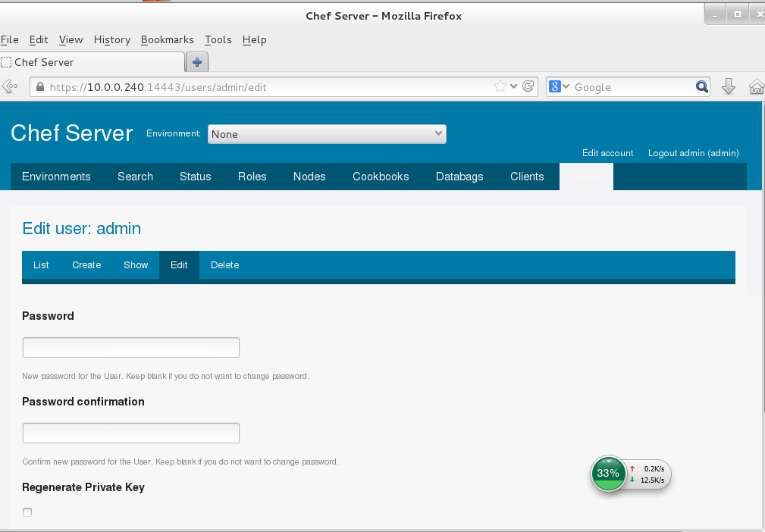Go to Cookbooks tab

point(381,177)
